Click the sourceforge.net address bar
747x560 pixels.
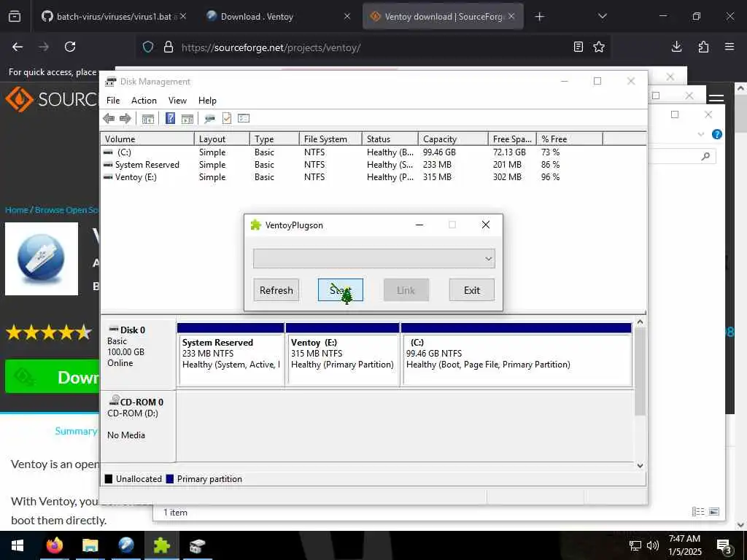tap(371, 47)
